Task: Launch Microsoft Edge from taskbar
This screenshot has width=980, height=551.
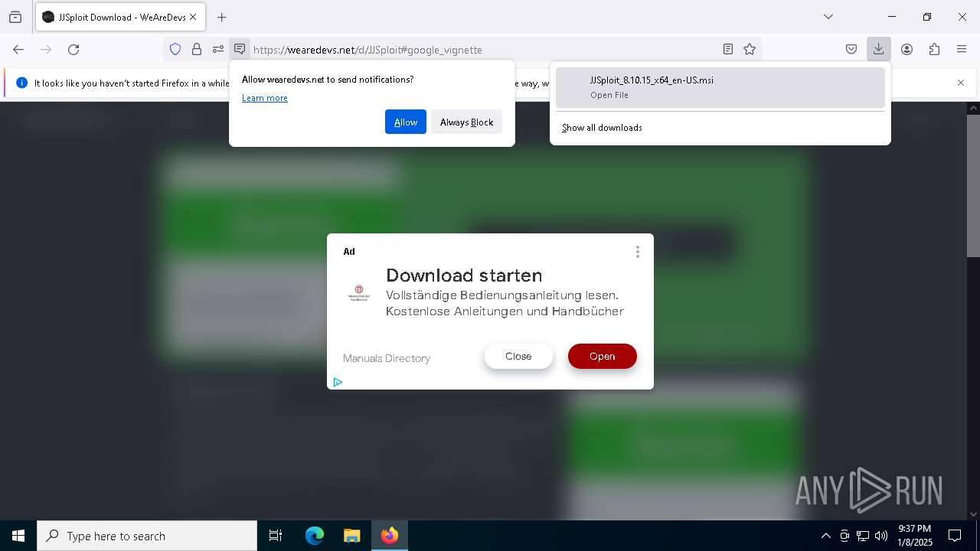Action: click(x=315, y=536)
